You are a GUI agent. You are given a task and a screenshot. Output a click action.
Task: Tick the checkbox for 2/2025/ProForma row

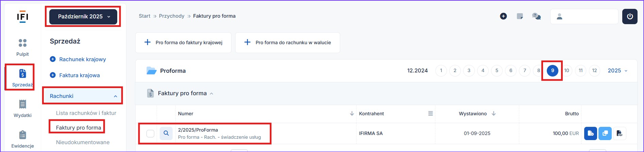pyautogui.click(x=150, y=133)
